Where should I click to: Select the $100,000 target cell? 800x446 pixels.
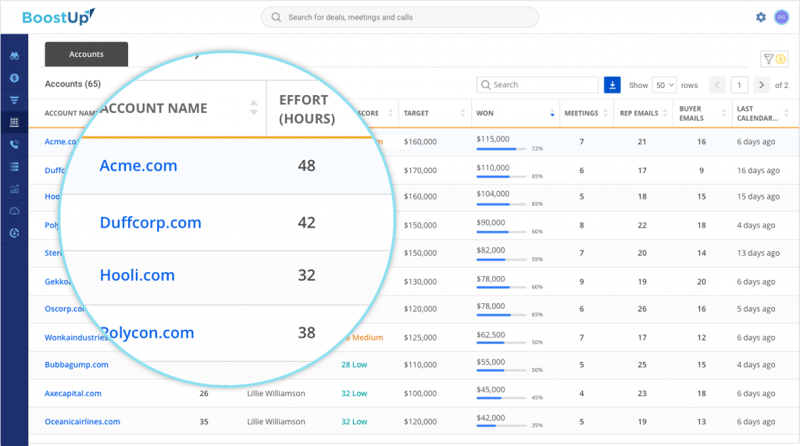click(x=420, y=393)
